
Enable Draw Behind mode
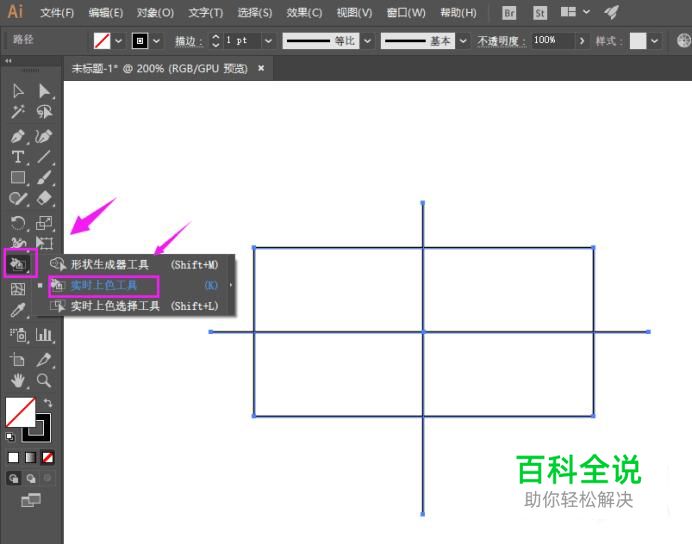tap(30, 478)
